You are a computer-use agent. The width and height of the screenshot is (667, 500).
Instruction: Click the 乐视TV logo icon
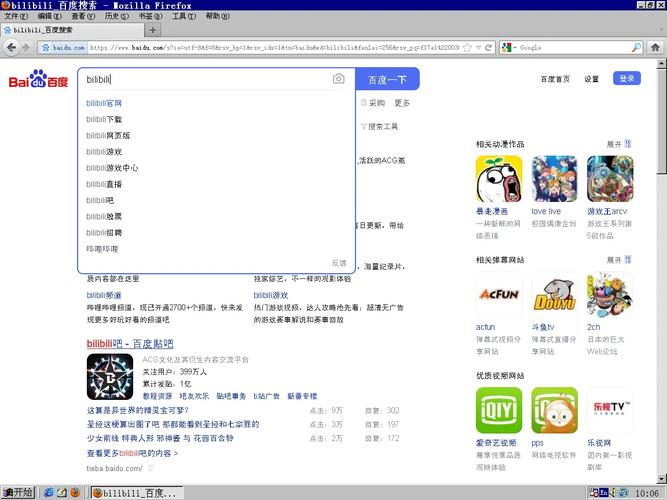tap(610, 410)
